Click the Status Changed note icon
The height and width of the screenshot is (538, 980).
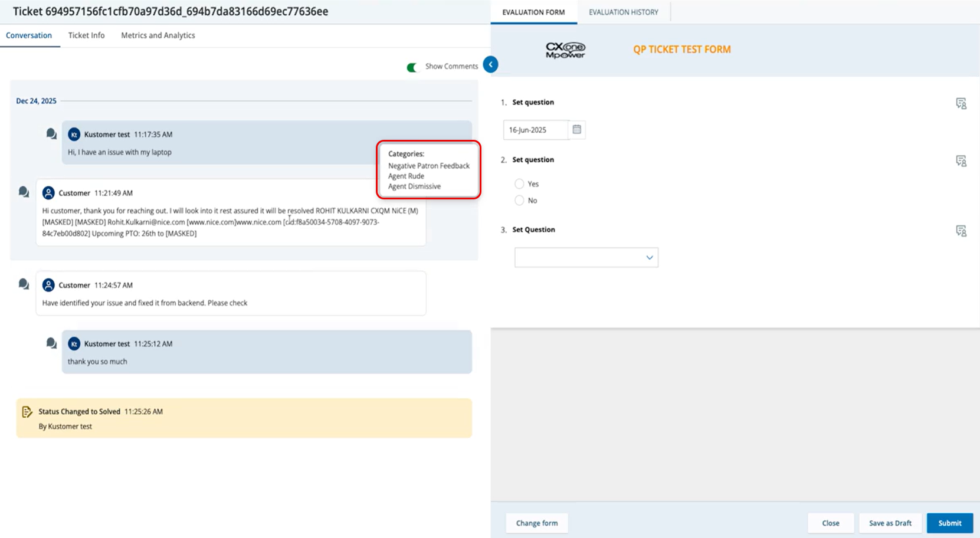pos(27,412)
